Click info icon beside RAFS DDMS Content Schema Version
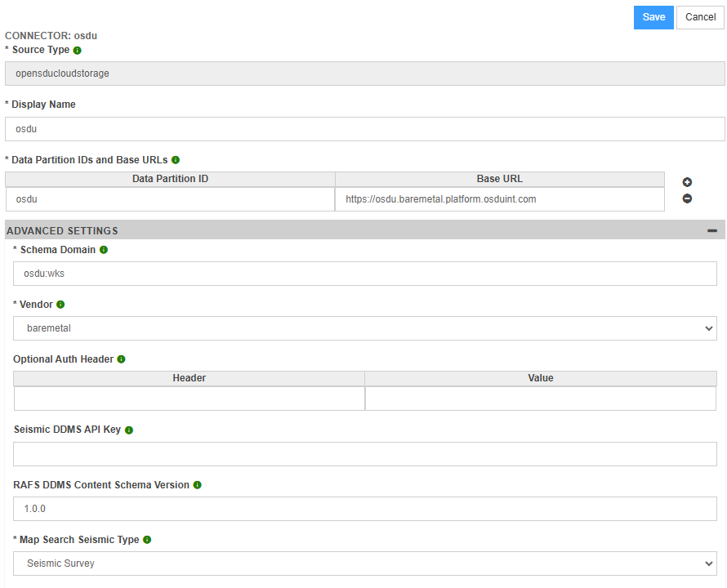727x588 pixels. 198,485
